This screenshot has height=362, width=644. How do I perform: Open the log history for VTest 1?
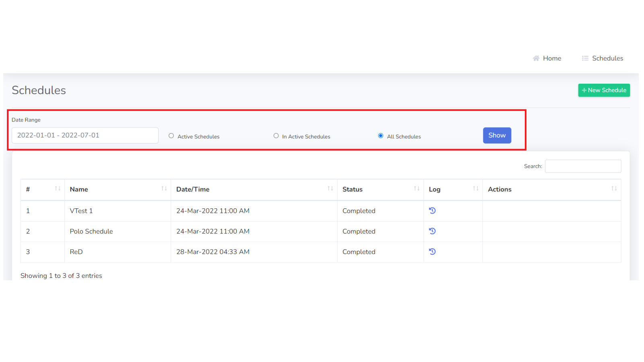point(432,210)
